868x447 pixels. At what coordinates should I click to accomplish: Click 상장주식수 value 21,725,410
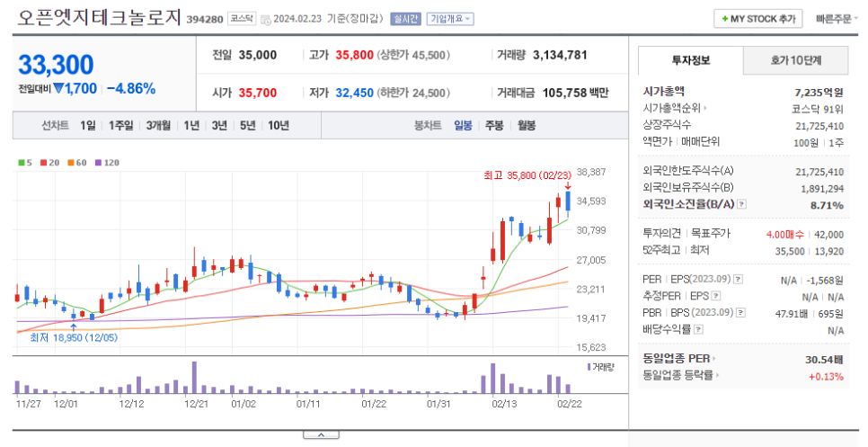point(819,126)
